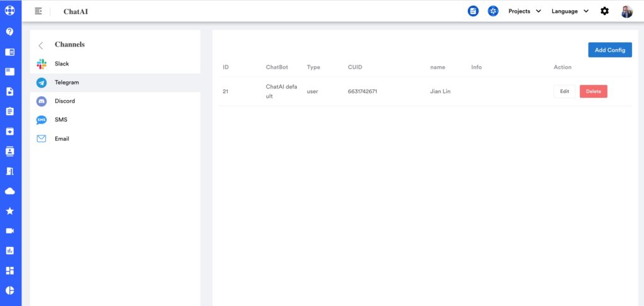This screenshot has width=644, height=306.
Task: Click the Slack logo icon
Action: point(42,64)
